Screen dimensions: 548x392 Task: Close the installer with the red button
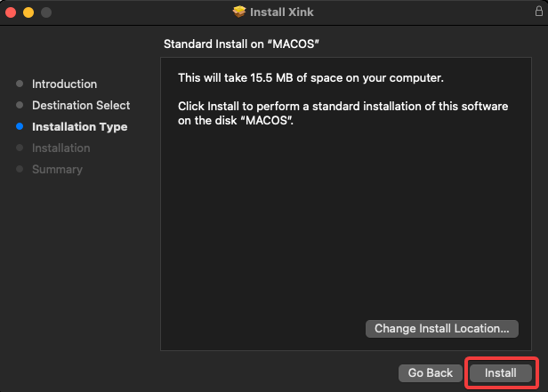(x=12, y=12)
